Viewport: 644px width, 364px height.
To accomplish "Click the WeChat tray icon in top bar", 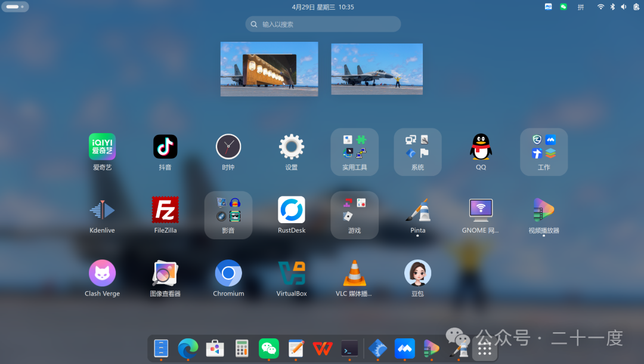I will (x=563, y=7).
